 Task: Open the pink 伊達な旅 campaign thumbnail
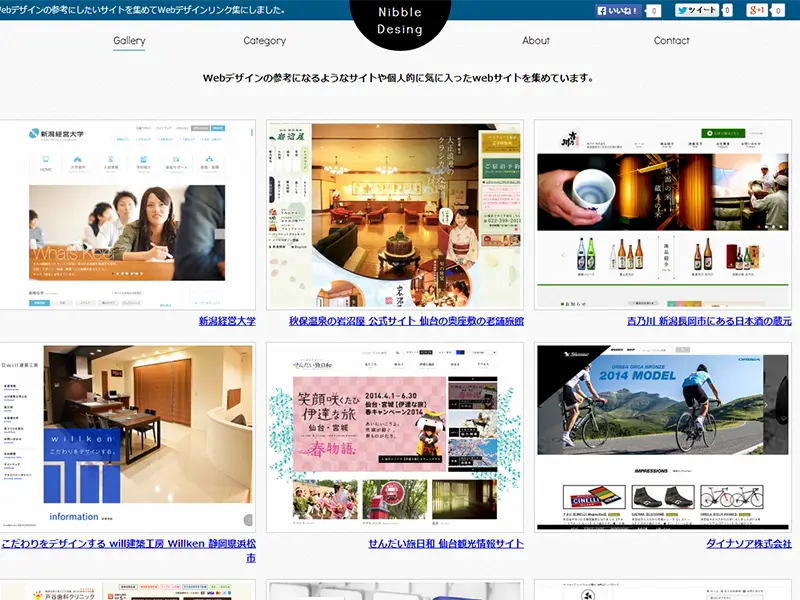click(x=395, y=437)
